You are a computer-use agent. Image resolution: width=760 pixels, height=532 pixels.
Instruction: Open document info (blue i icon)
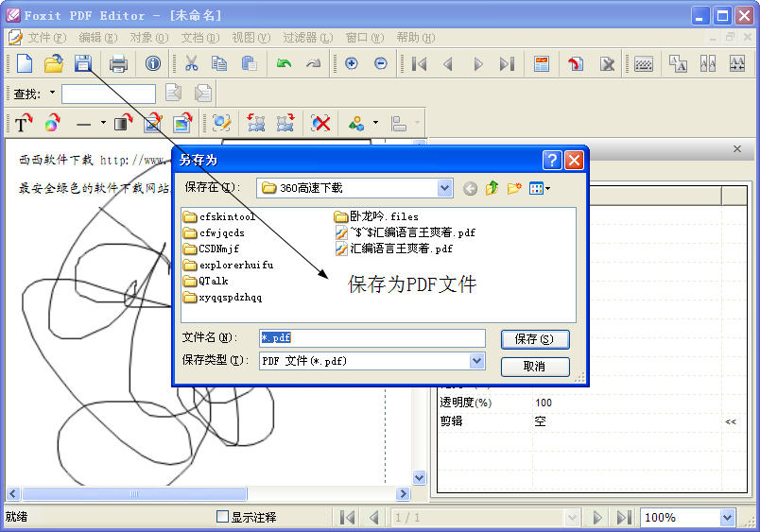click(x=153, y=63)
